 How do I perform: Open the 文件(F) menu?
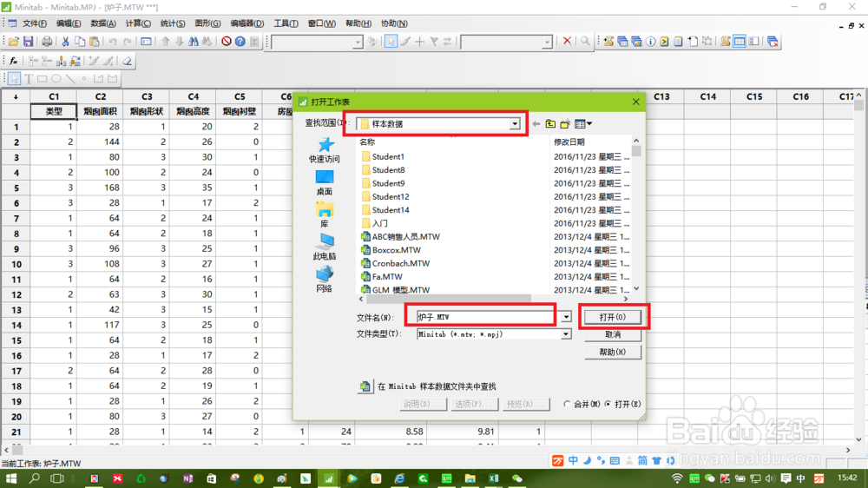pyautogui.click(x=35, y=23)
